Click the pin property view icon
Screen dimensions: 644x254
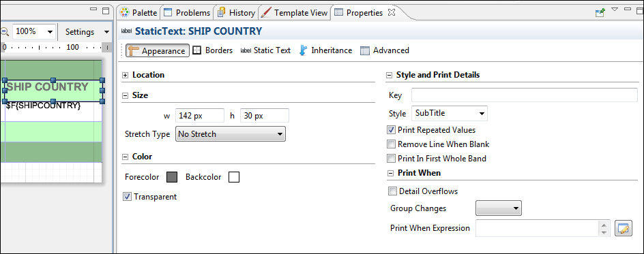point(600,13)
